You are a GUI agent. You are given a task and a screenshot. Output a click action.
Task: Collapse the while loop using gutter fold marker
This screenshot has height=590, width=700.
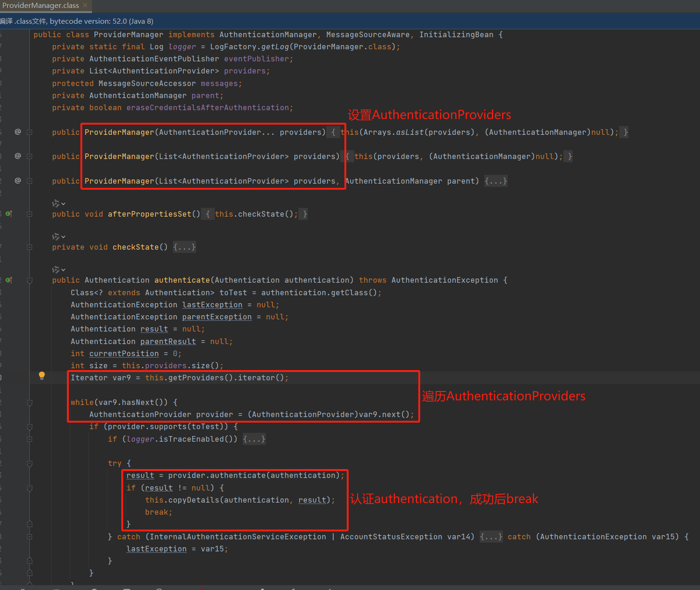(30, 403)
